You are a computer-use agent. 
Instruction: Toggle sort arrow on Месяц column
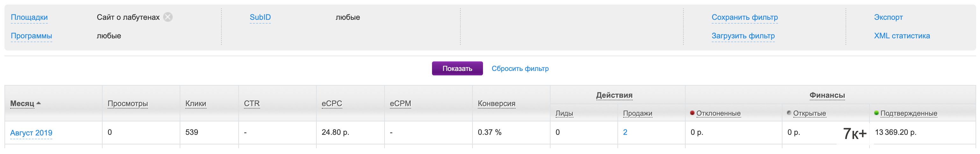point(39,103)
